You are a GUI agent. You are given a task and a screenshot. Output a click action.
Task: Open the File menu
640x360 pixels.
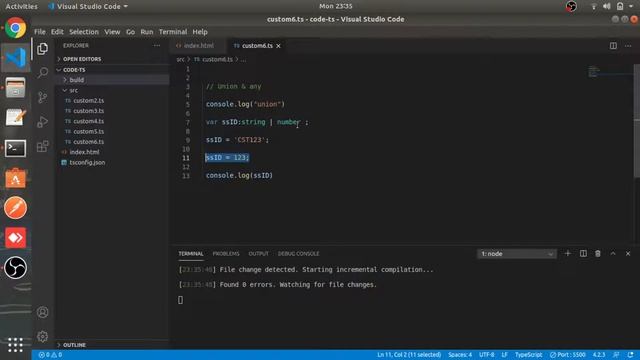(x=40, y=32)
